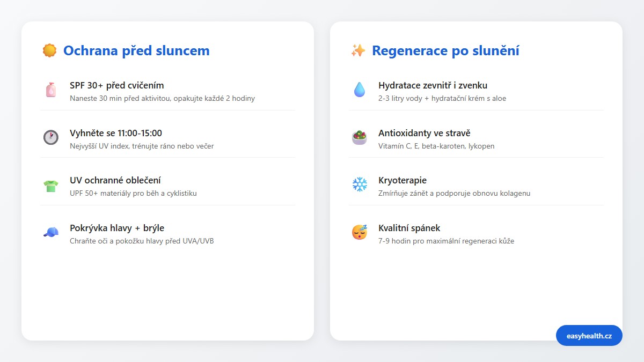This screenshot has width=644, height=362.
Task: Click the Kvalitní spánek title
Action: tap(409, 228)
